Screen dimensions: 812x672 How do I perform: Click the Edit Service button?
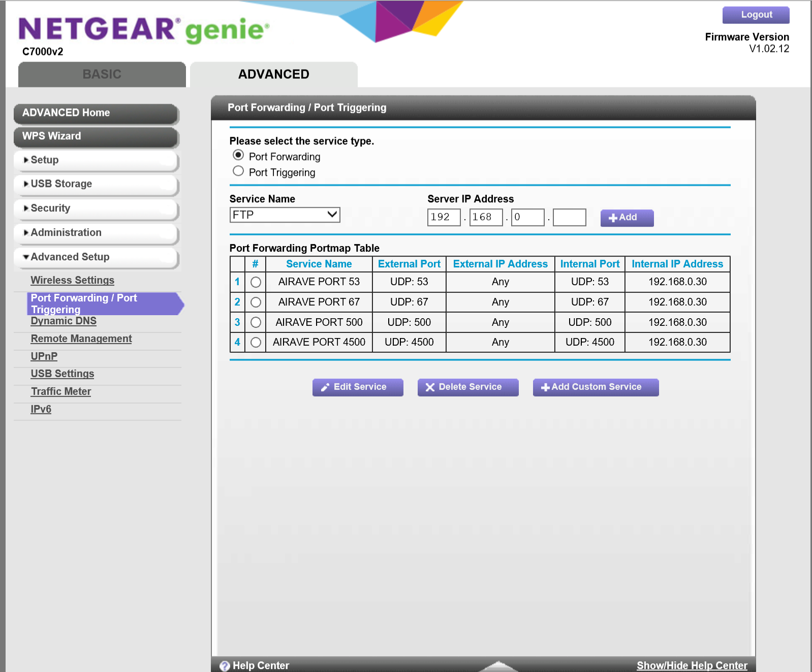pos(358,387)
